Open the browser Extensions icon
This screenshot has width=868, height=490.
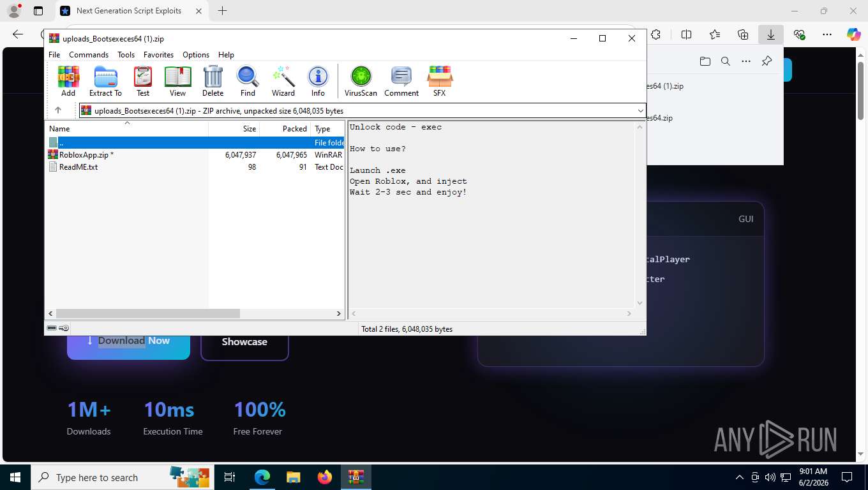(x=655, y=34)
